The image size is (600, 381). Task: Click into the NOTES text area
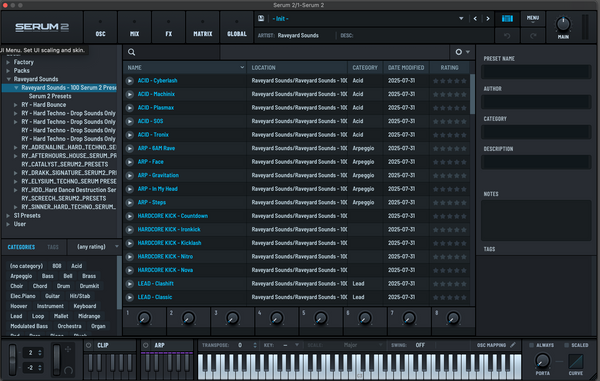pos(536,220)
